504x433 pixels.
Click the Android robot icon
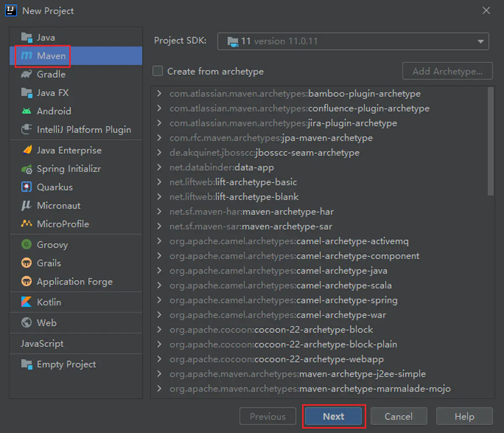click(26, 111)
